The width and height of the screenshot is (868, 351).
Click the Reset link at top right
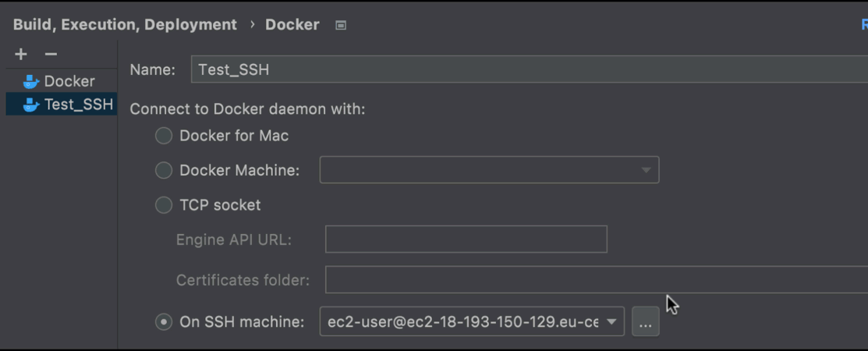click(863, 25)
